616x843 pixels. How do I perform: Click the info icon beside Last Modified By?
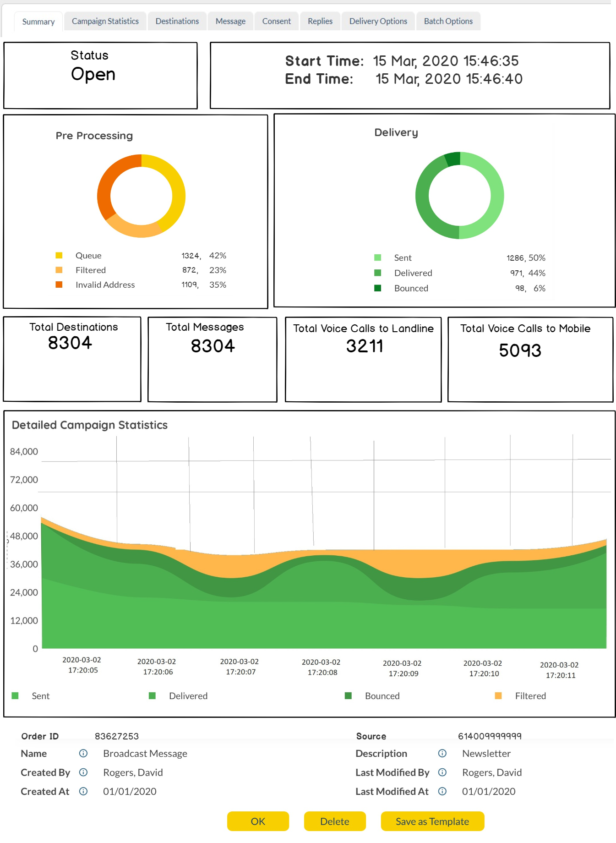442,772
